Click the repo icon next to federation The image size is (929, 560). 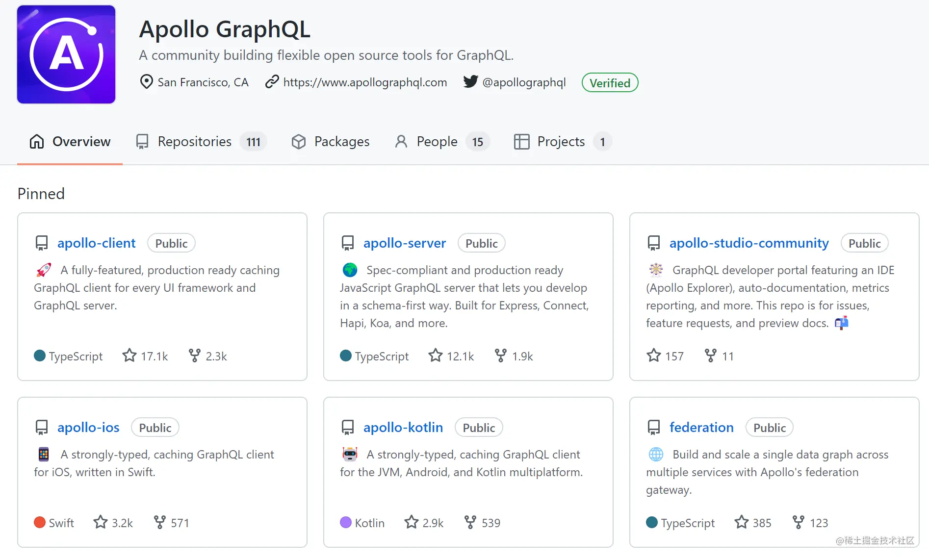[654, 428]
